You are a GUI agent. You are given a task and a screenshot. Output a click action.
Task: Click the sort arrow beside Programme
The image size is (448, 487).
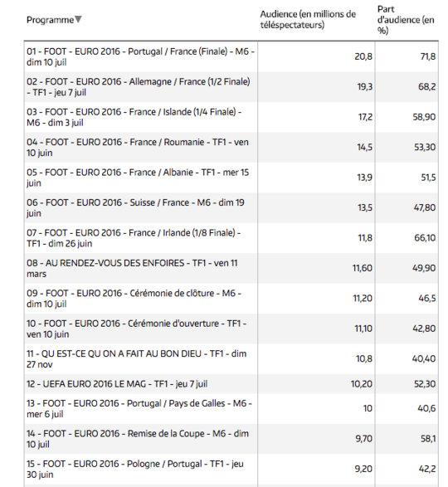(x=78, y=20)
